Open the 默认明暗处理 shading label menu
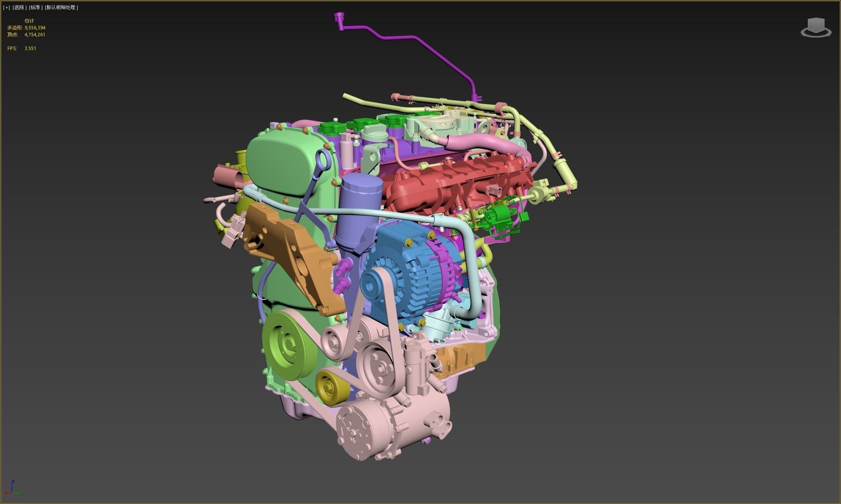 [60, 7]
